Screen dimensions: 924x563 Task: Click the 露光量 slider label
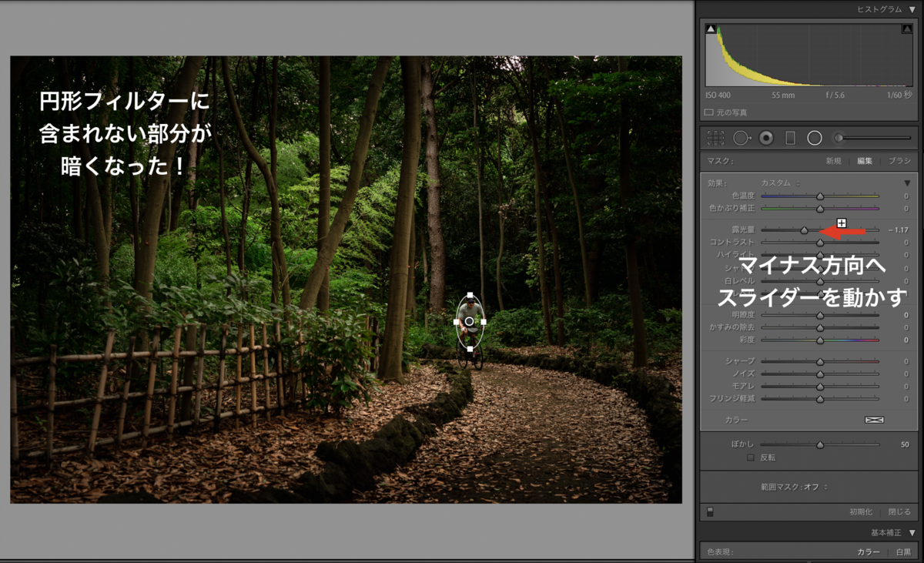tap(742, 230)
